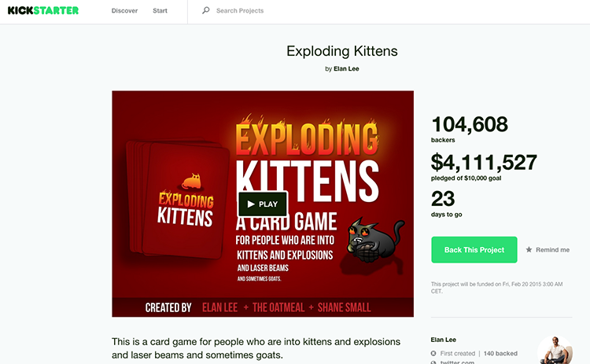Click the search magnifier icon
590x364 pixels.
206,11
